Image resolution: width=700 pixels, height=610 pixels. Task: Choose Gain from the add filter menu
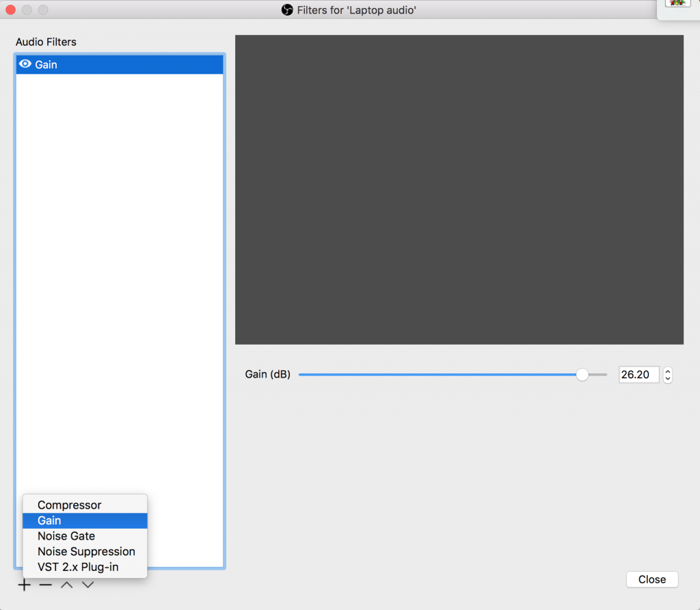(x=85, y=520)
